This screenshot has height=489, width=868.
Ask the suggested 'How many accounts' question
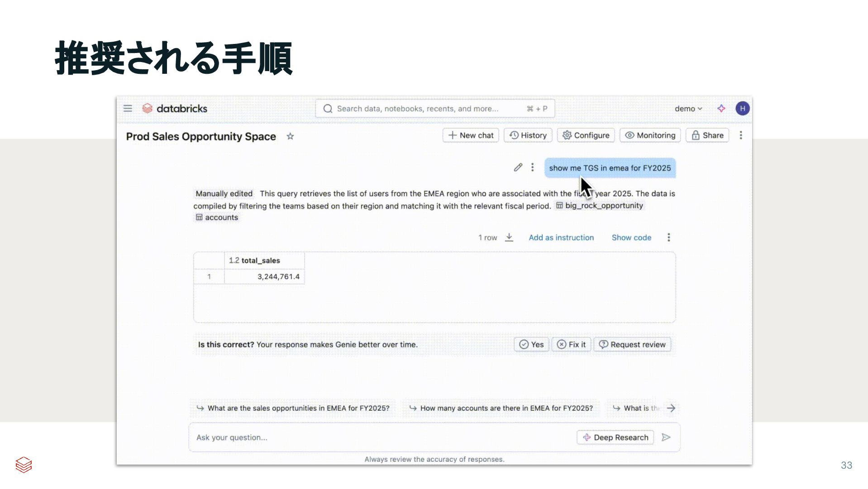coord(501,408)
